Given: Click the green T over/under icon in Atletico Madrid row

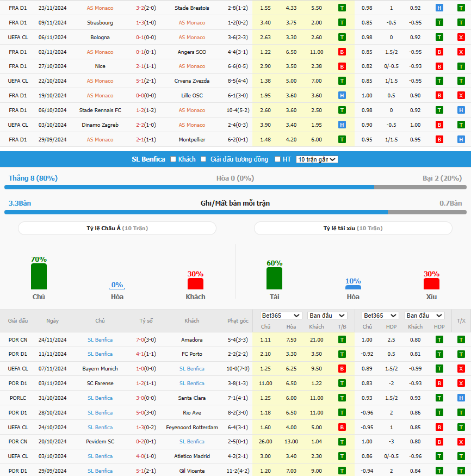Looking at the screenshot, I should pos(461,456).
